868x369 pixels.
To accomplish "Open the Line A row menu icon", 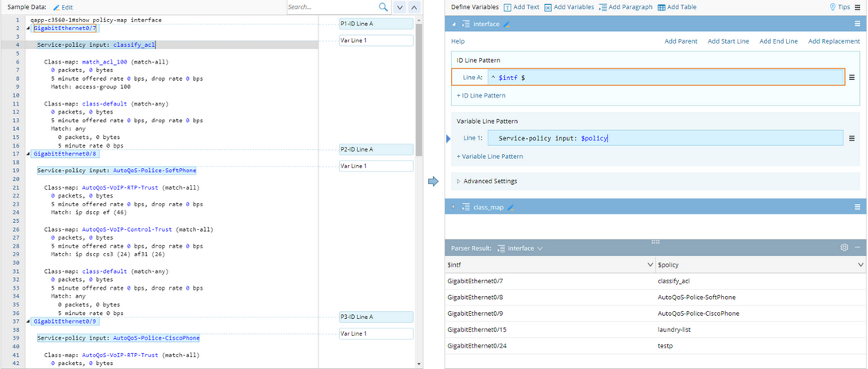I will tap(851, 78).
